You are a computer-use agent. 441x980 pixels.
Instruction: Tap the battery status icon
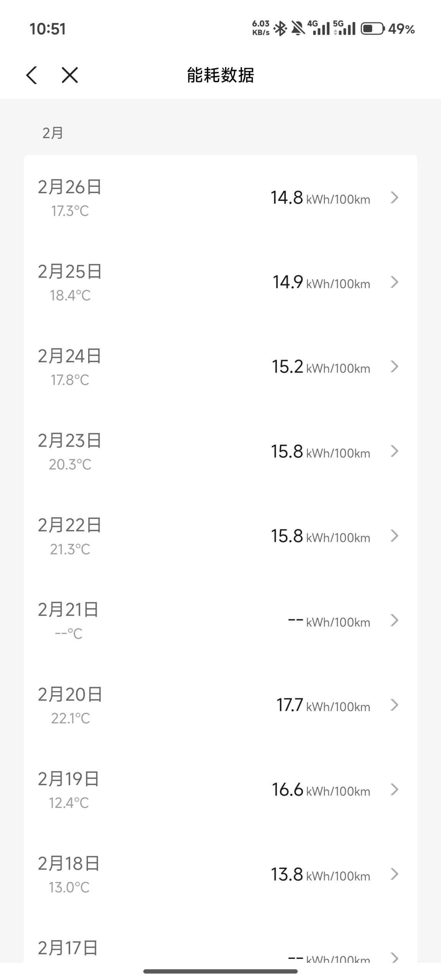click(x=372, y=29)
